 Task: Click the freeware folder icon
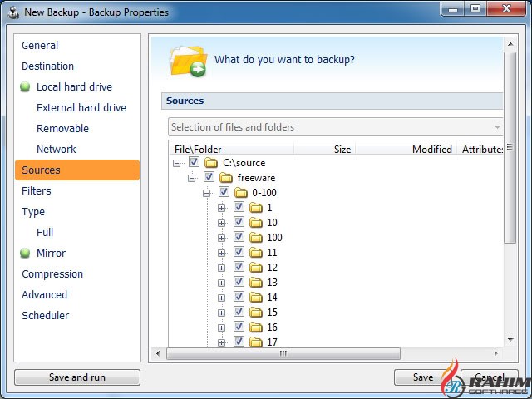coord(225,177)
